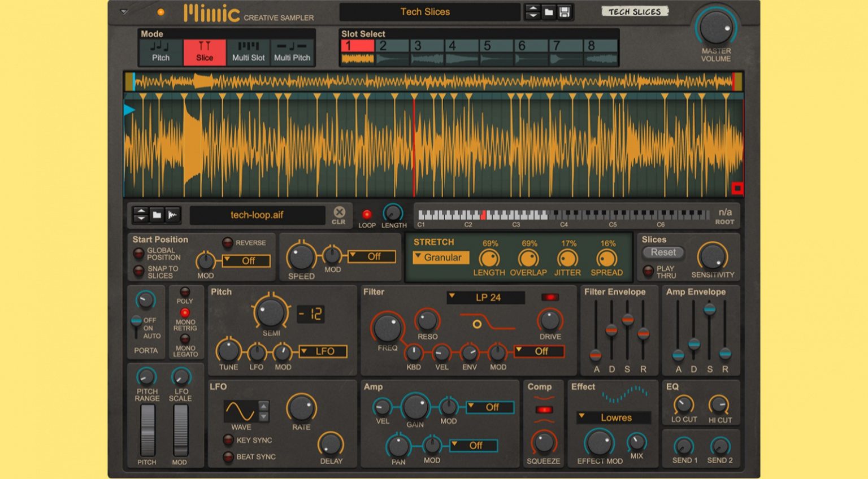Click the tech-loop.aif filename field
This screenshot has width=868, height=479.
(x=258, y=215)
